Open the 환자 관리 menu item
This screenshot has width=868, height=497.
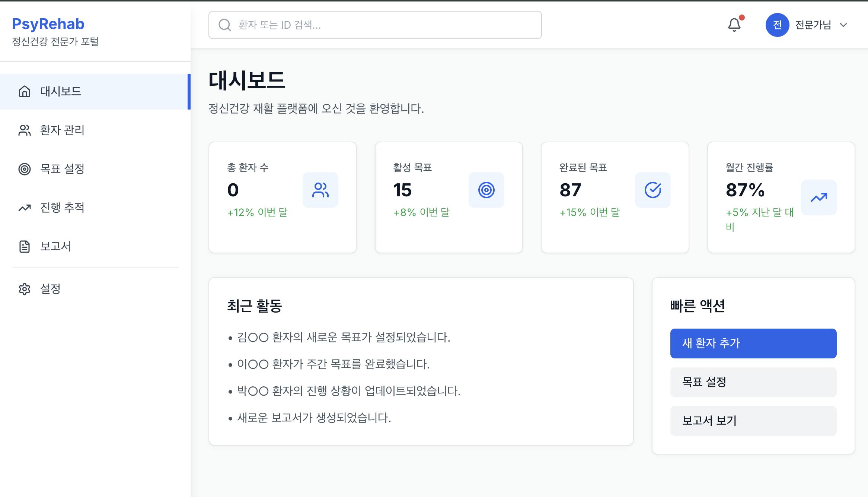pyautogui.click(x=95, y=130)
